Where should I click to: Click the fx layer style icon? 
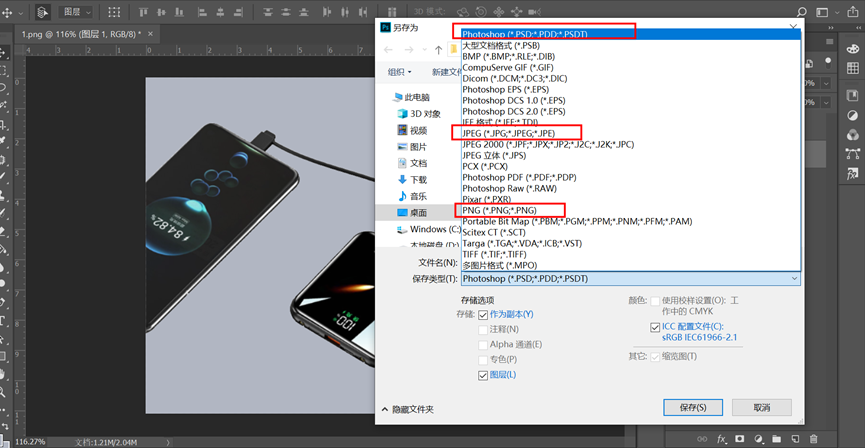tap(719, 439)
